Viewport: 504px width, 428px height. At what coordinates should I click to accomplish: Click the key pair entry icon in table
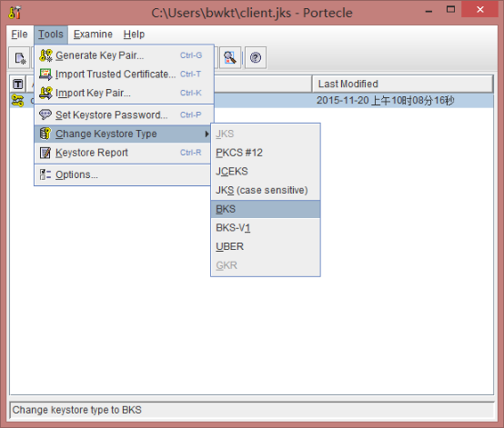pyautogui.click(x=17, y=101)
